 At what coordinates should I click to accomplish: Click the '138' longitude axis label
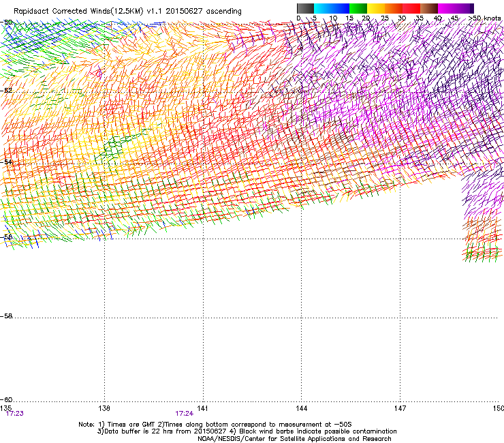104,408
